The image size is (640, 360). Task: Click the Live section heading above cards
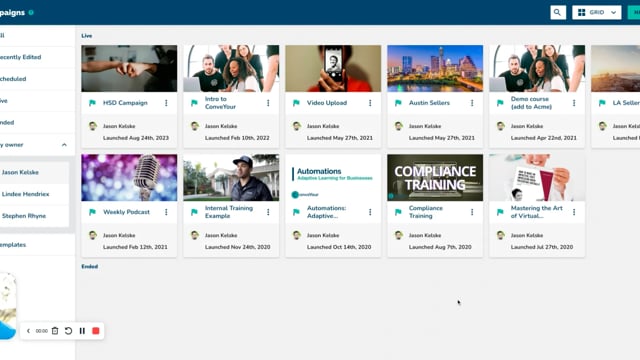[87, 36]
